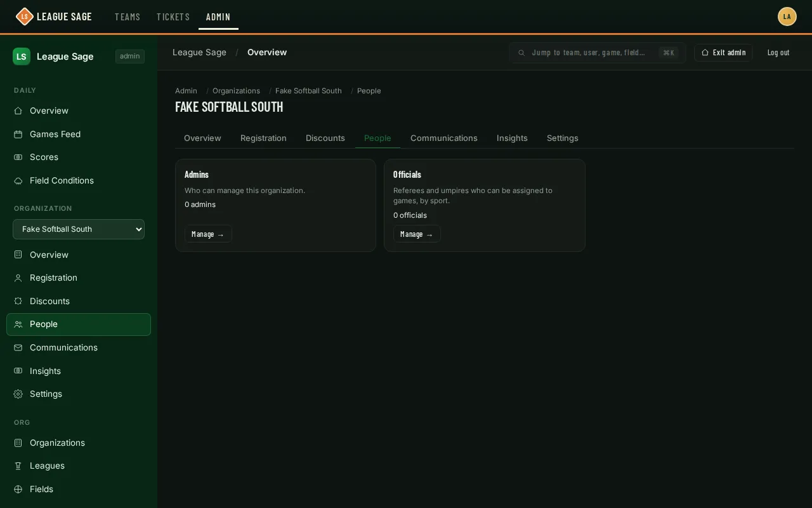Click the house icon beside daily Overview
The width and height of the screenshot is (812, 508).
(18, 111)
